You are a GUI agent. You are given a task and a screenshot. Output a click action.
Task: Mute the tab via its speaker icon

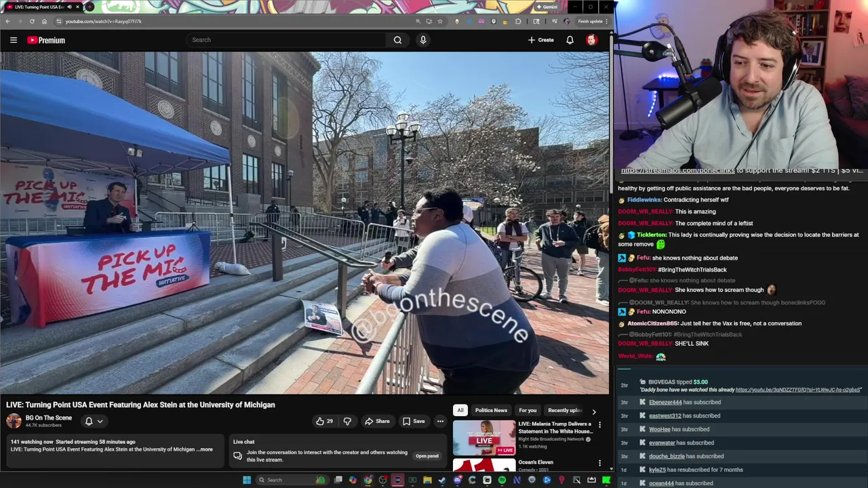point(69,7)
